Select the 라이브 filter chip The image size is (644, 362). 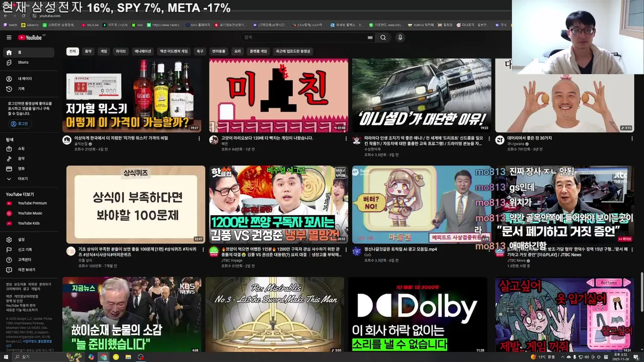121,51
